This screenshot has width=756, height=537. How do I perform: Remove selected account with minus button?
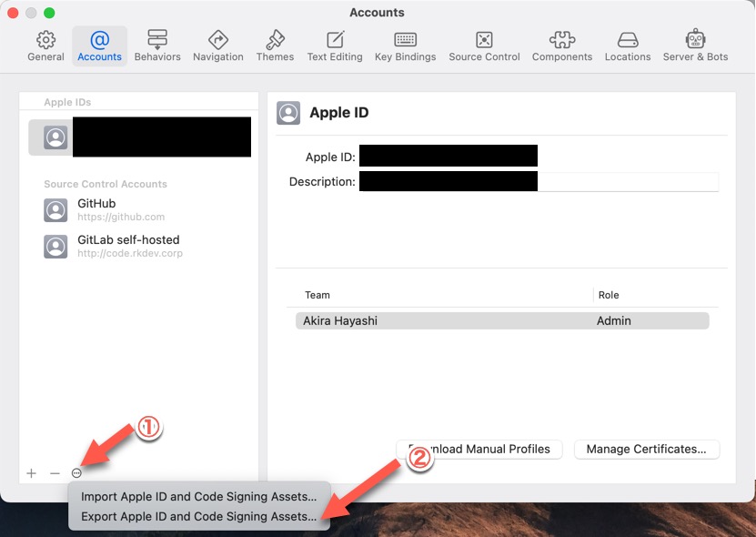point(55,473)
